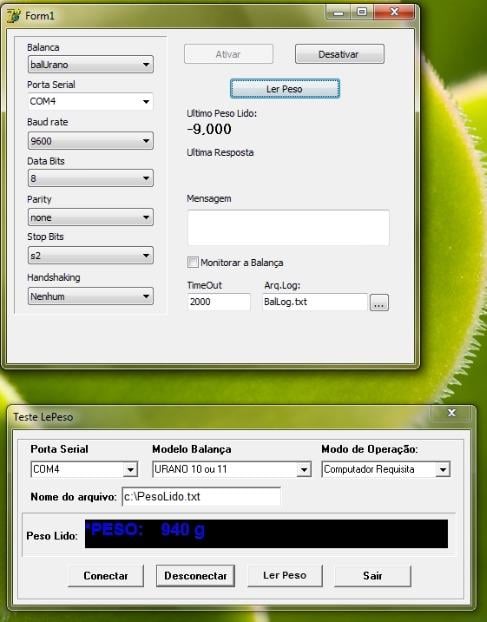Screen dimensions: 487x622
Task: Click the Nome do arquivo text field
Action: (201, 496)
